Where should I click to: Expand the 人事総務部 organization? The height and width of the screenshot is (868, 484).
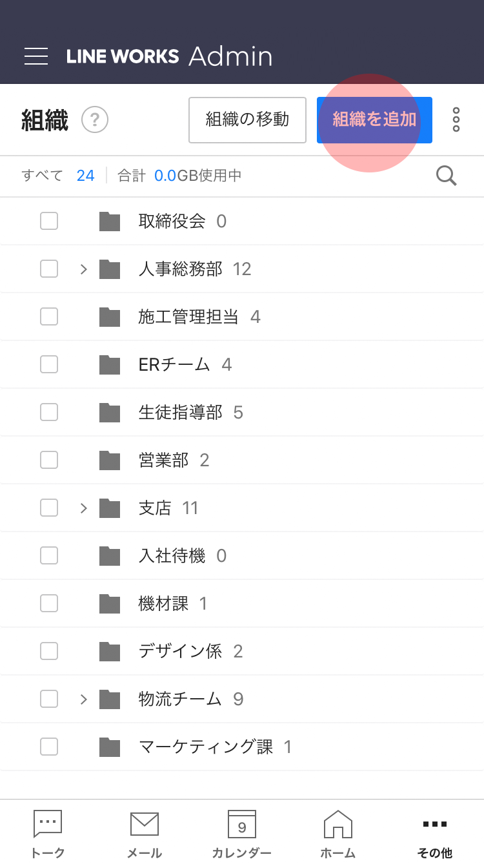(83, 269)
